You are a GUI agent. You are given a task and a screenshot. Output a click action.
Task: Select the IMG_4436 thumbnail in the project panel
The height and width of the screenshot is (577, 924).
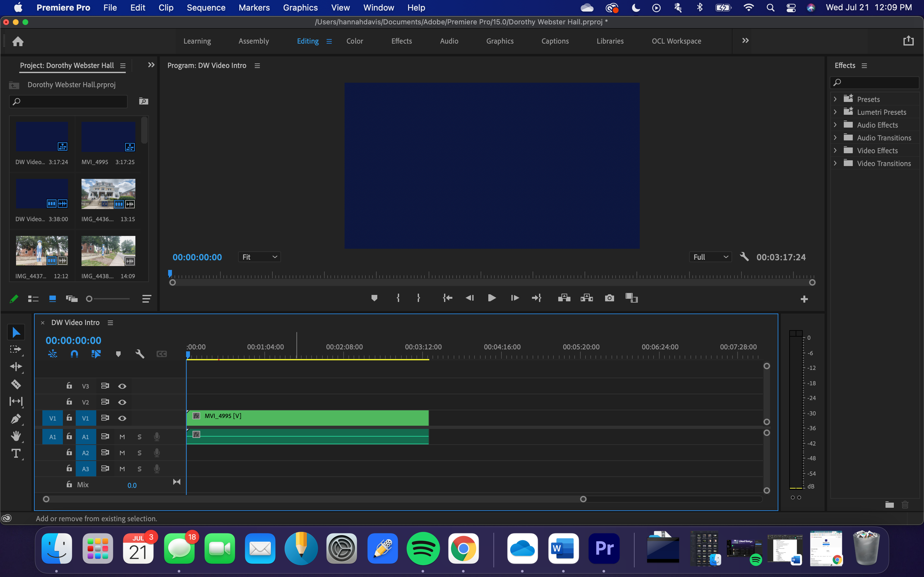tap(108, 194)
